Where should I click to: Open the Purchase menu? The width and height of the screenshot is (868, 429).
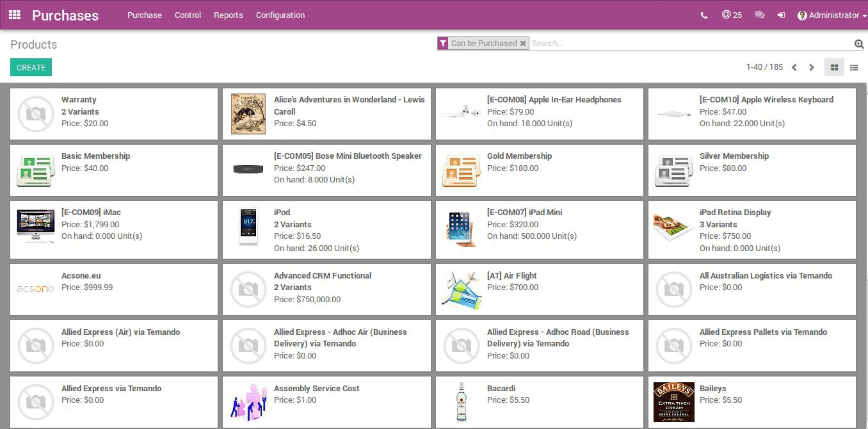pyautogui.click(x=145, y=15)
